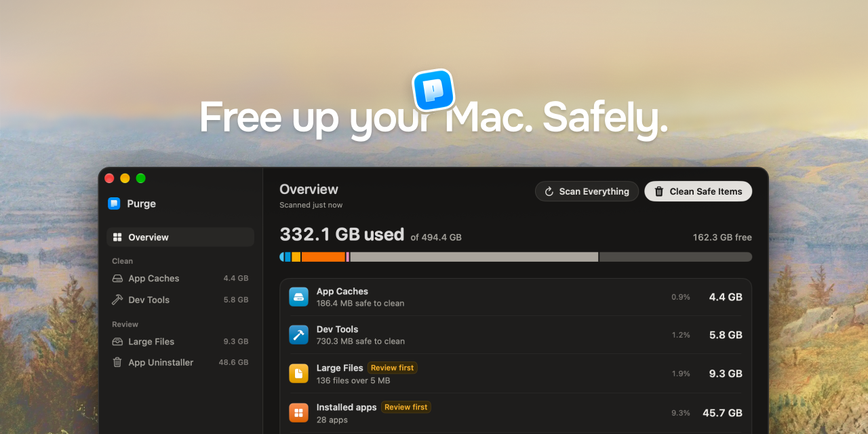Click the yellow minimize window button
The width and height of the screenshot is (868, 434).
(125, 178)
